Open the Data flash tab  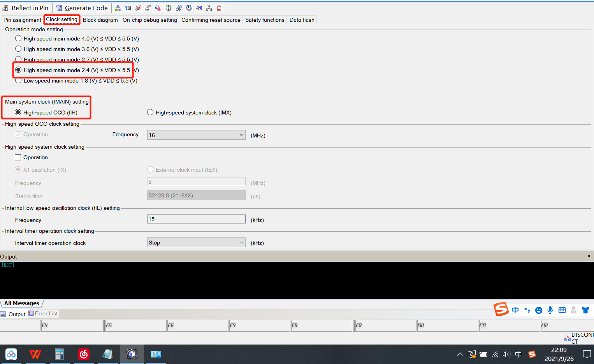click(302, 20)
